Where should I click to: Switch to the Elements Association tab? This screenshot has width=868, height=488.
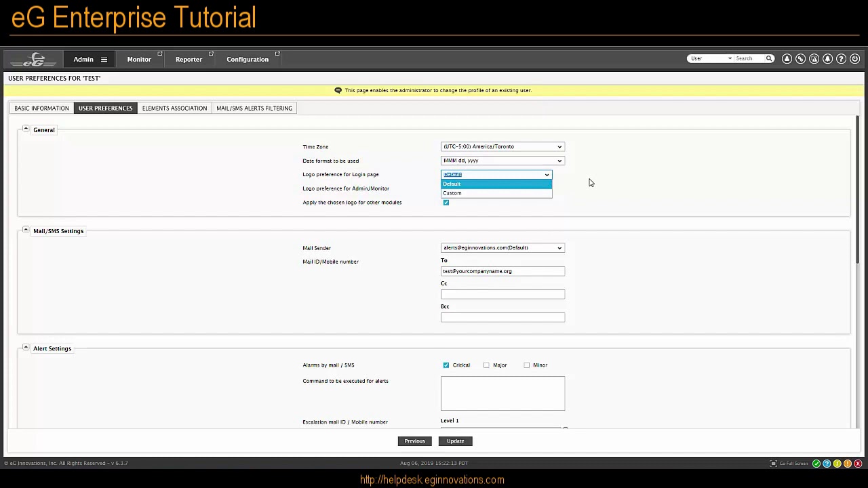(174, 108)
